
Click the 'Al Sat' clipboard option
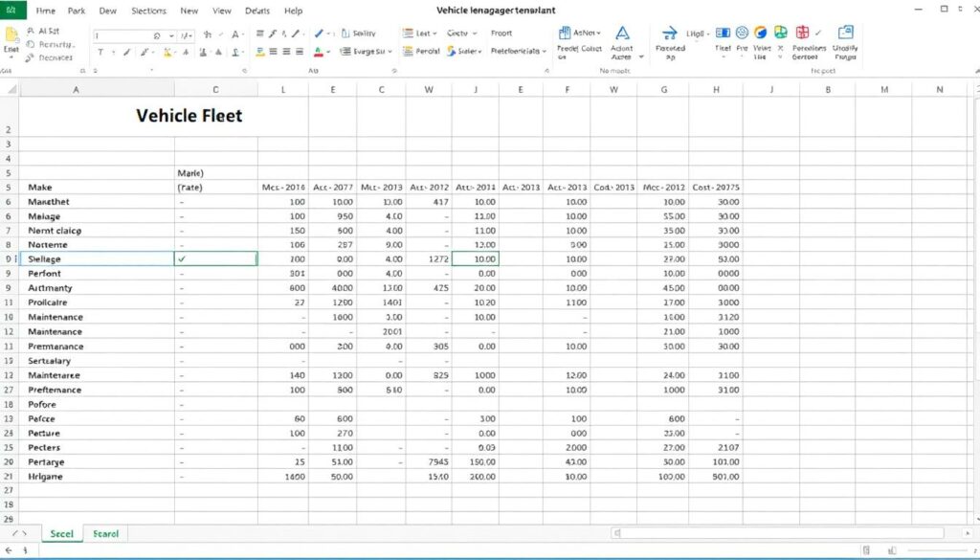[x=43, y=31]
